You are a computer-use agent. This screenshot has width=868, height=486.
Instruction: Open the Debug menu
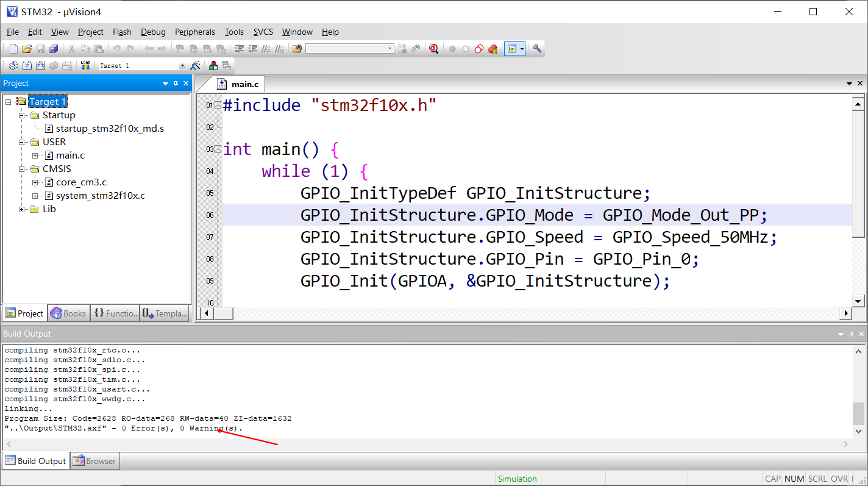click(x=153, y=32)
